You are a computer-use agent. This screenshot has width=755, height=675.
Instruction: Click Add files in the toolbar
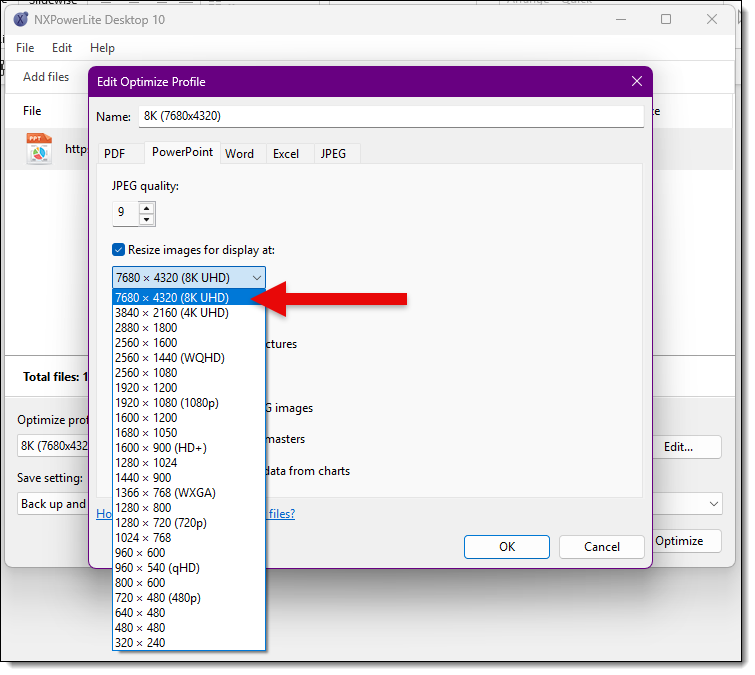[x=46, y=77]
